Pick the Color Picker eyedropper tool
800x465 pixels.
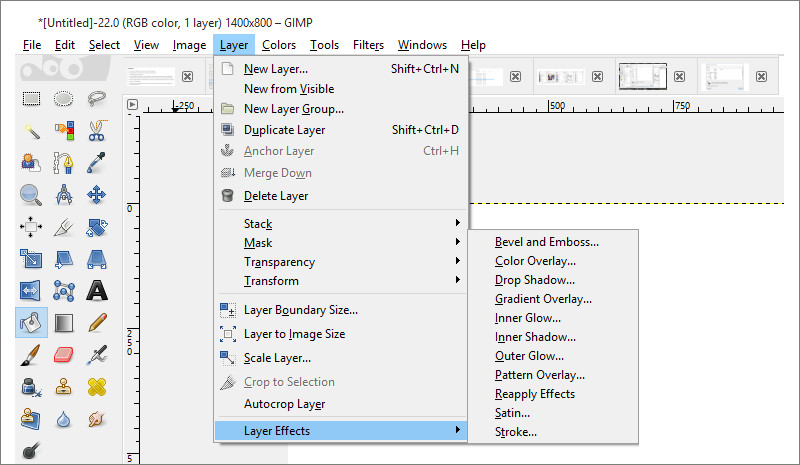97,162
